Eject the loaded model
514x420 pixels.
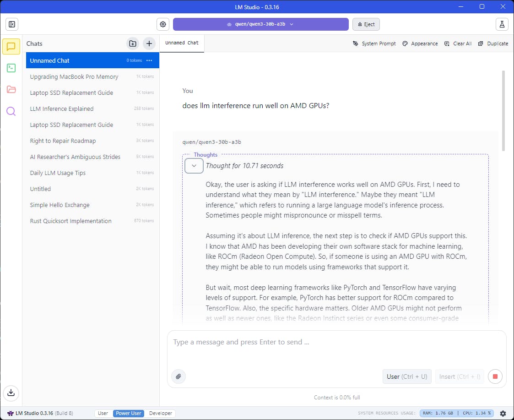(x=366, y=24)
